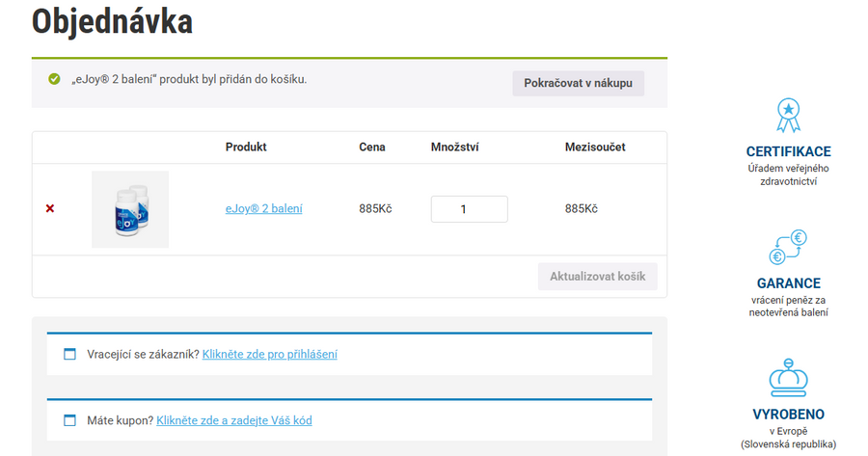868x456 pixels.
Task: Click the crown 'Vyrobeno' icon
Action: 788,378
